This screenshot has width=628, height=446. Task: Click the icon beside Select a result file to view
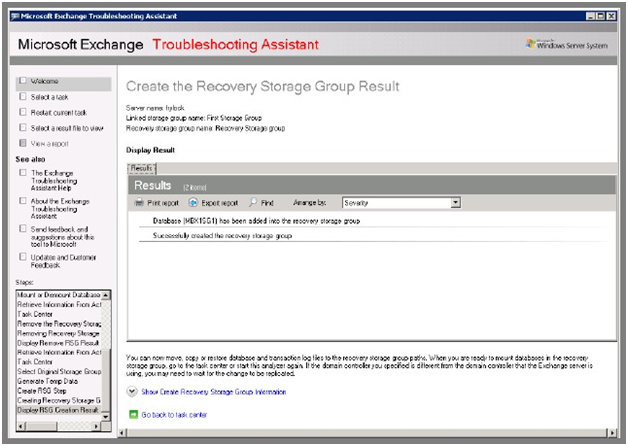pyautogui.click(x=23, y=128)
